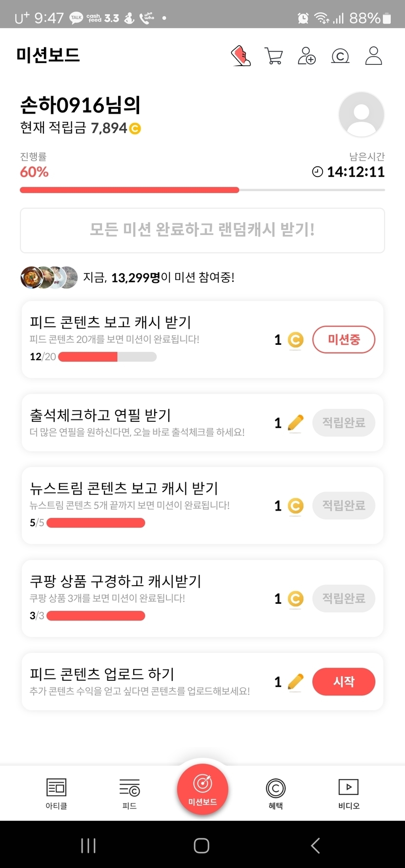Viewport: 405px width, 868px height.
Task: Tap the feed mission 12/20 progress bar
Action: click(x=107, y=357)
